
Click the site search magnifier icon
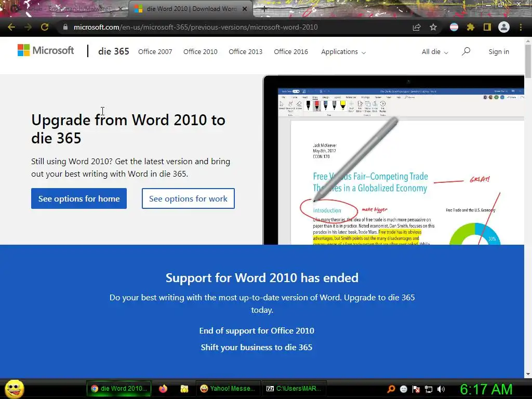pyautogui.click(x=466, y=51)
